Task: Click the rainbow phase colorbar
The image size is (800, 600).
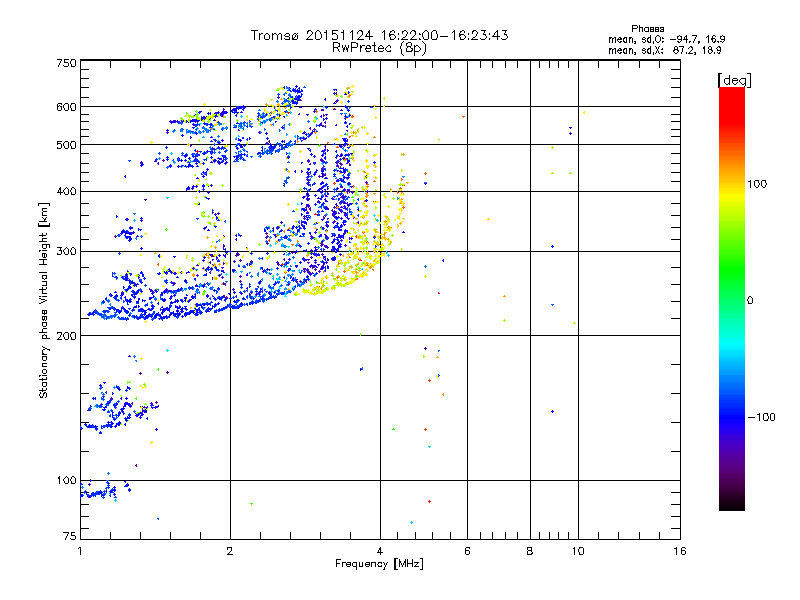Action: (732, 298)
